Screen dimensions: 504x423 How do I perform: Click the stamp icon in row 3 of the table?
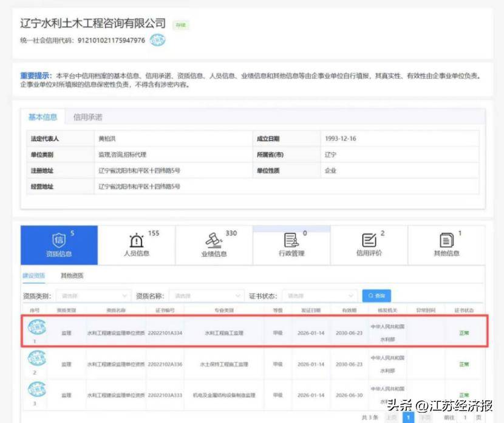click(37, 390)
